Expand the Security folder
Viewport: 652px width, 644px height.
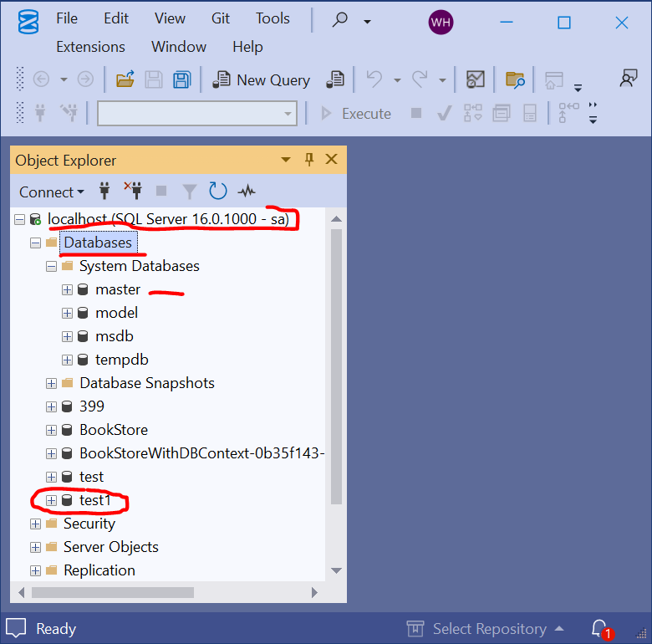[x=36, y=524]
